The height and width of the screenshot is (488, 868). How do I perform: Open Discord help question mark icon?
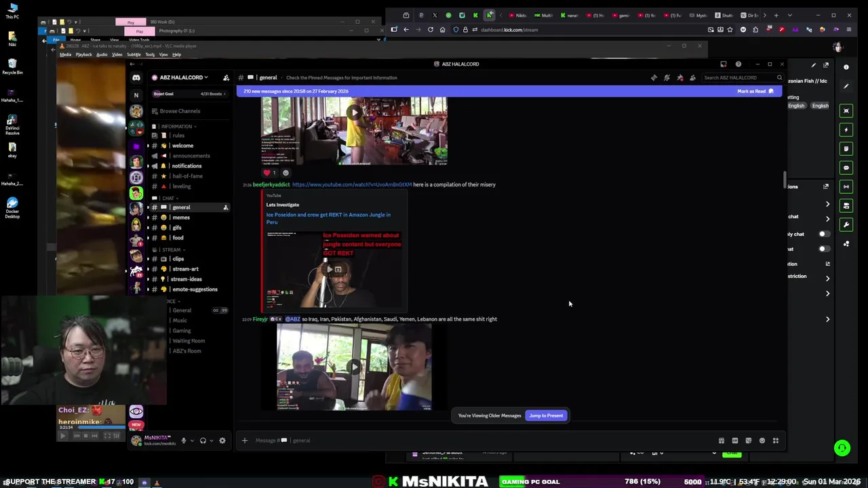(738, 64)
